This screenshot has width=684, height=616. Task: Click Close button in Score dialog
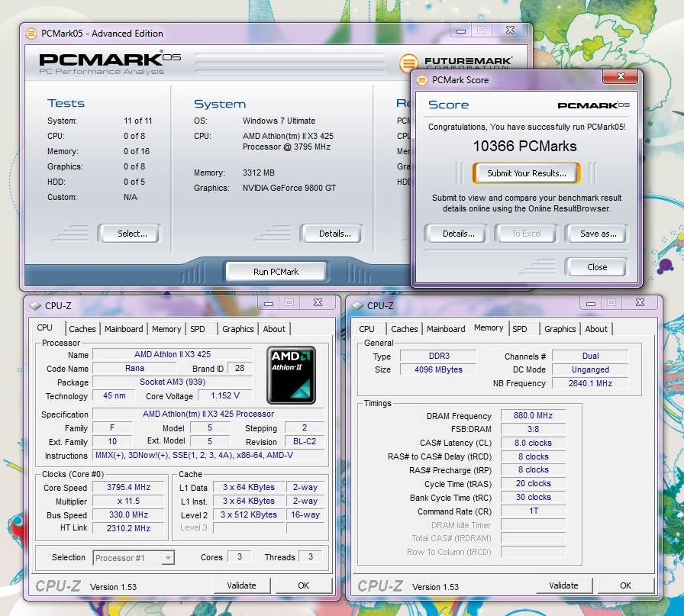tap(597, 267)
